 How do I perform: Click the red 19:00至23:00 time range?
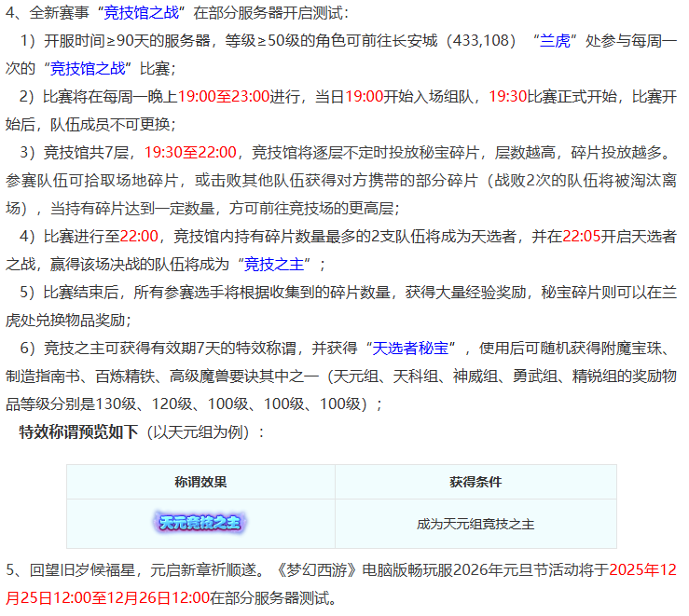(223, 97)
